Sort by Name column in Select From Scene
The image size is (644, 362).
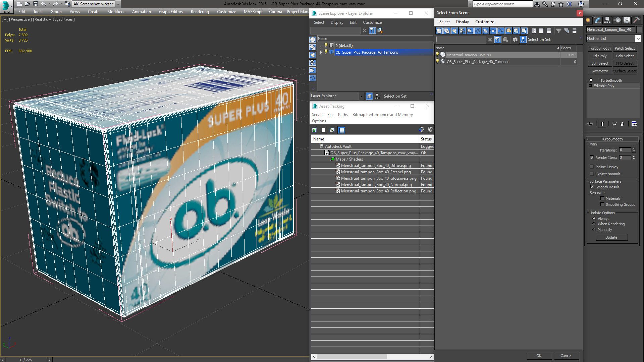point(497,48)
